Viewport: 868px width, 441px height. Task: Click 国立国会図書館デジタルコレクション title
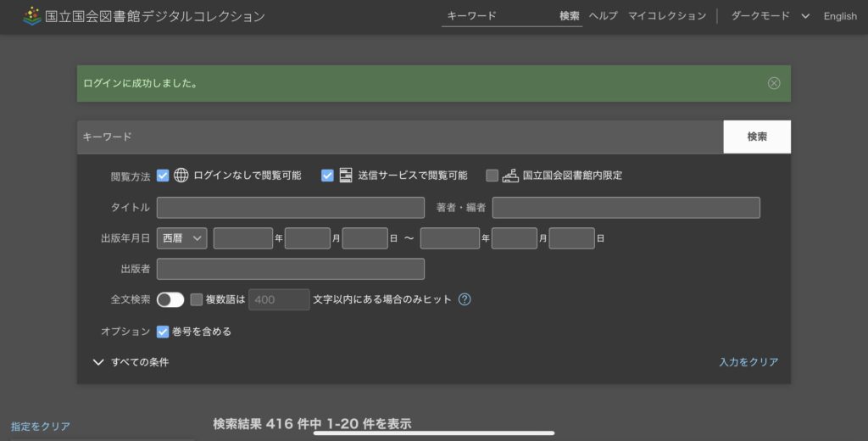point(155,16)
